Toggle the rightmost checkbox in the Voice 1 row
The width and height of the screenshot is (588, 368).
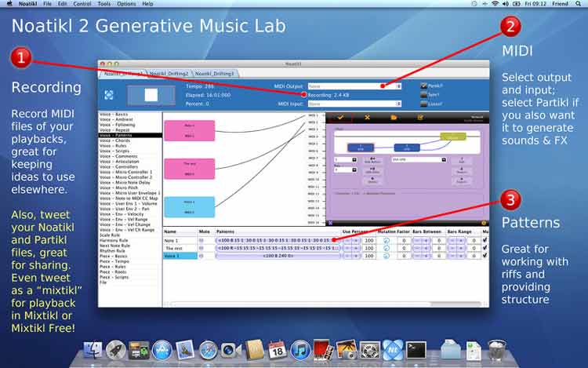tap(485, 256)
